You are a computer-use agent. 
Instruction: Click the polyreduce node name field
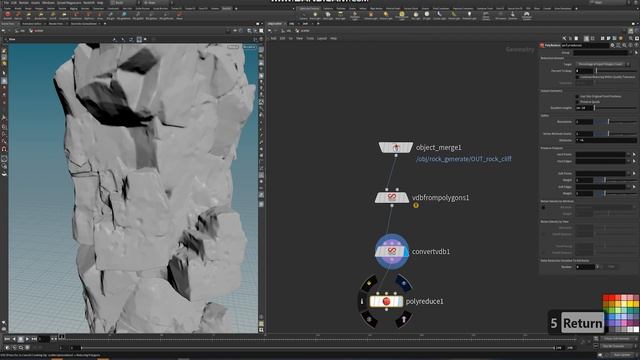(x=585, y=45)
